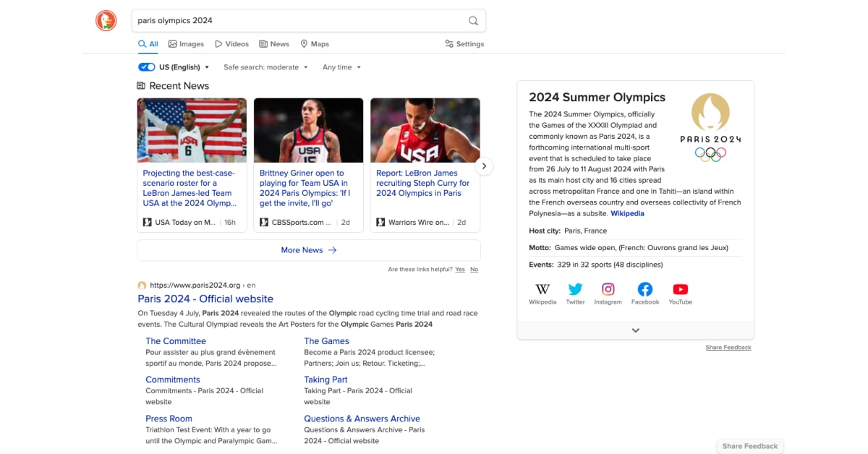This screenshot has width=868, height=454.
Task: Click the DuckDuckGo logo icon
Action: point(106,21)
